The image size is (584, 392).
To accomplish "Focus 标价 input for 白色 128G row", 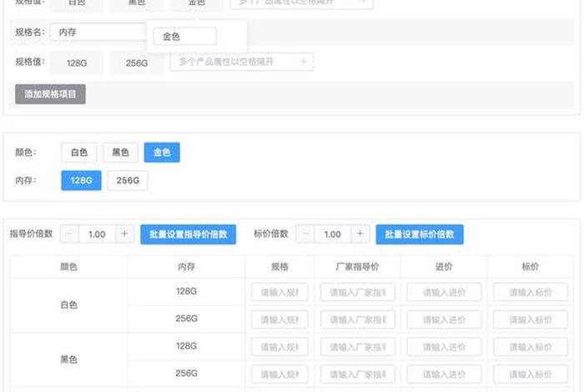I will point(531,292).
